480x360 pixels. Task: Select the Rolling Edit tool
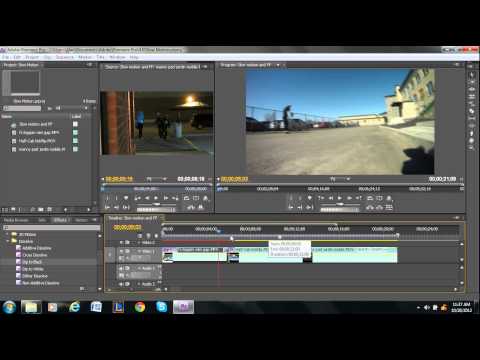point(472,96)
